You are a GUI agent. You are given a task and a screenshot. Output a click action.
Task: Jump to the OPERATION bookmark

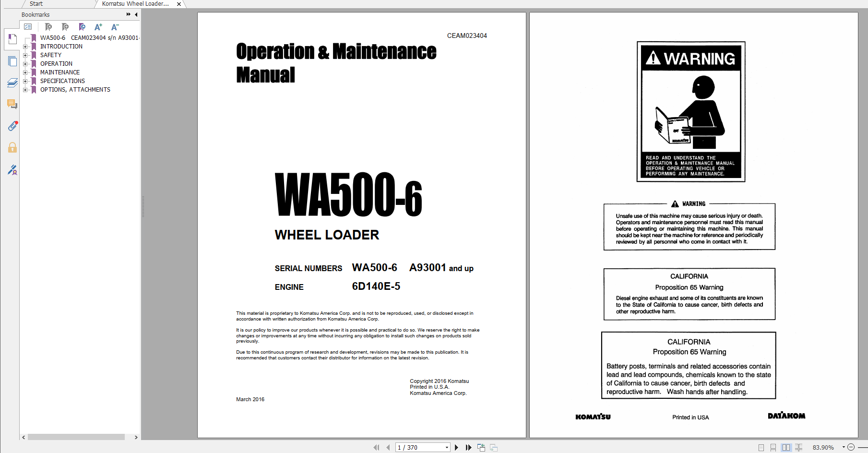tap(56, 64)
